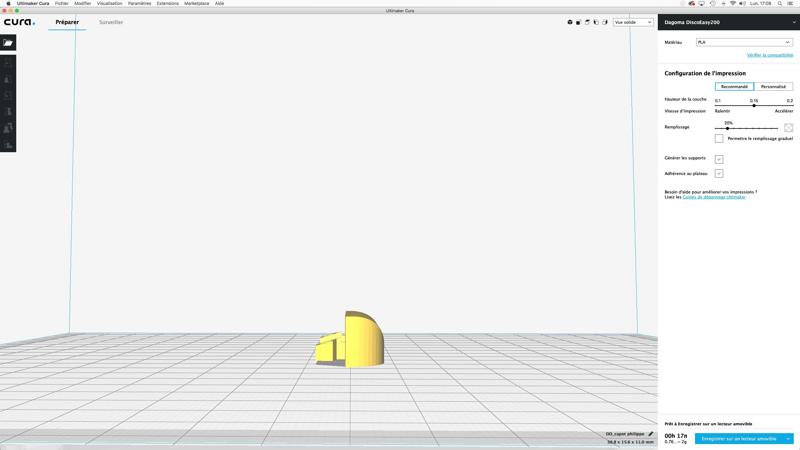Select the Support Blocker tool
The width and height of the screenshot is (800, 450).
point(8,145)
